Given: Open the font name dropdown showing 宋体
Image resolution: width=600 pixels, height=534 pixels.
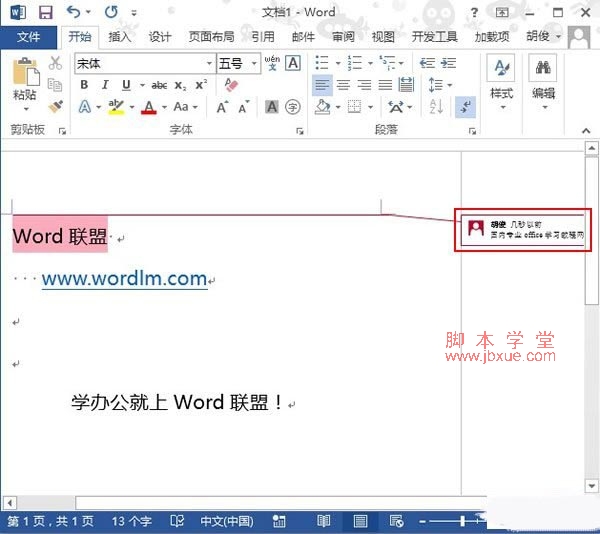Looking at the screenshot, I should 144,63.
